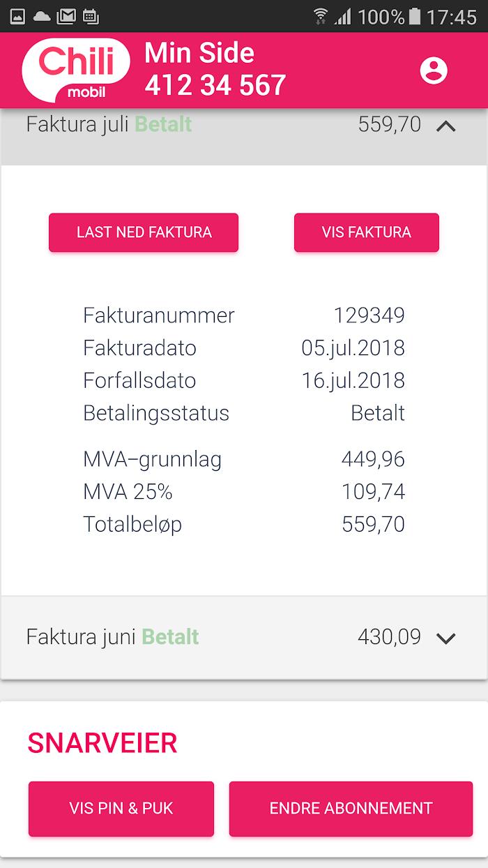Collapse the Faktura juli chevron
Viewport: 488px width, 868px height.
445,126
